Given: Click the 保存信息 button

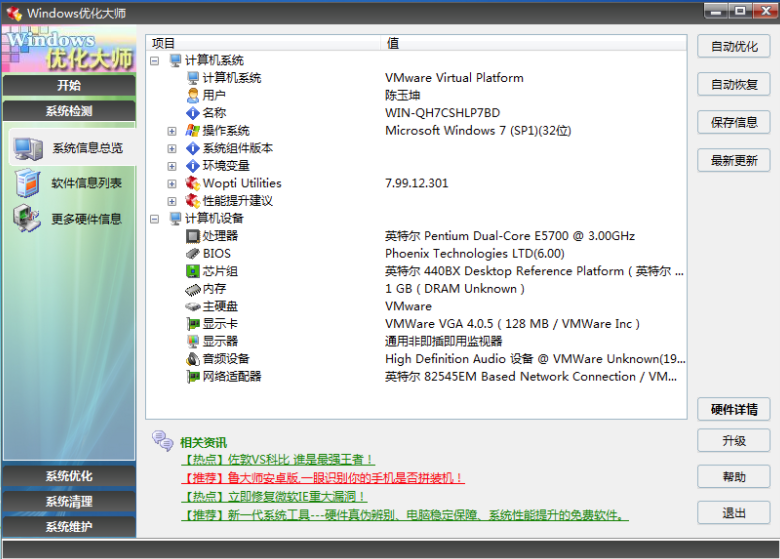Looking at the screenshot, I should 734,122.
